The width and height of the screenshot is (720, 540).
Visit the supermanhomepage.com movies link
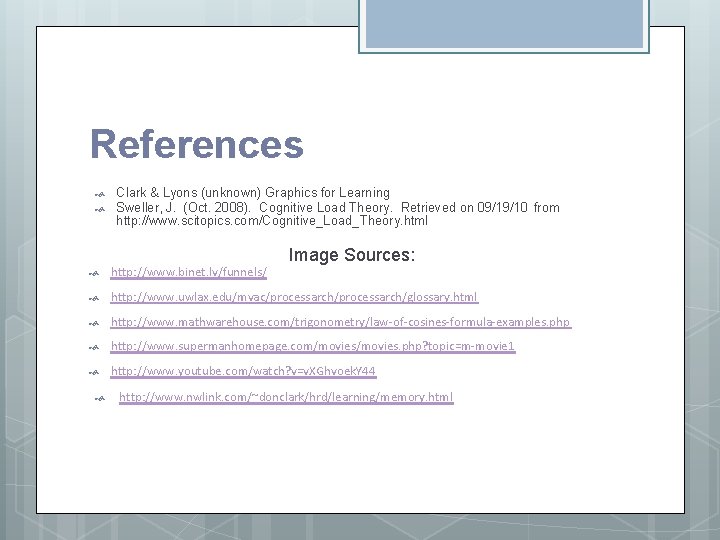[x=313, y=346]
